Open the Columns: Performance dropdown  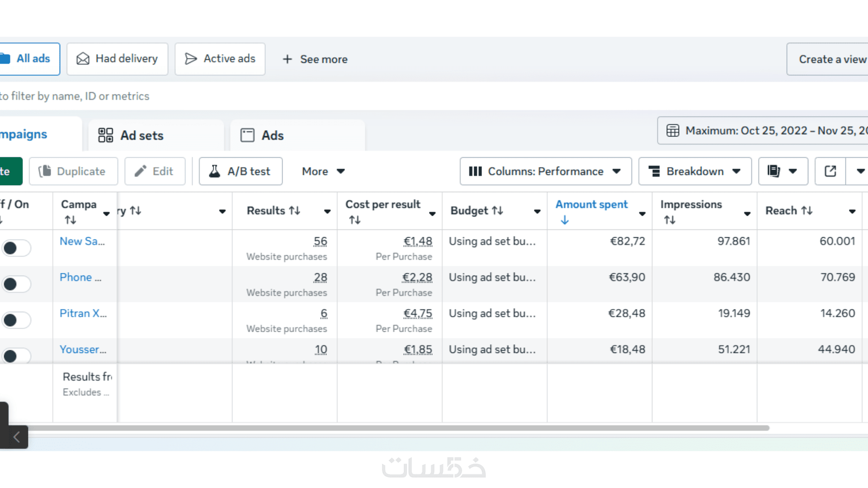pos(545,171)
